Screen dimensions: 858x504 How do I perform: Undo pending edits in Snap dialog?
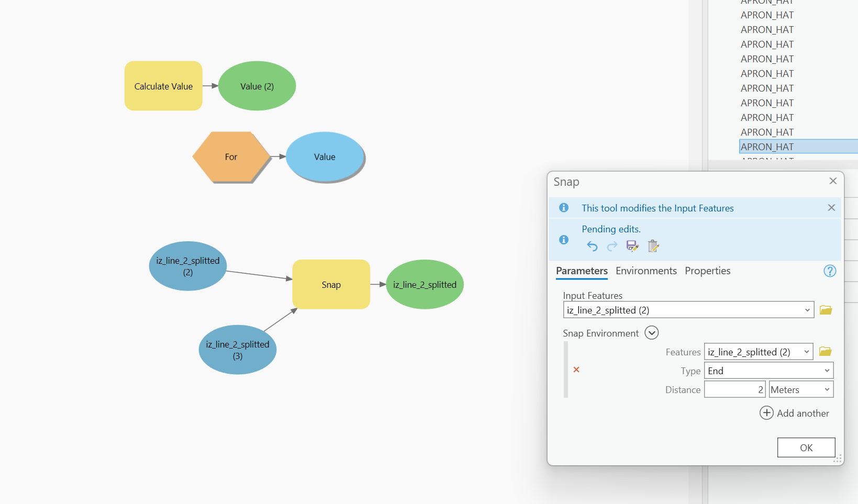592,246
